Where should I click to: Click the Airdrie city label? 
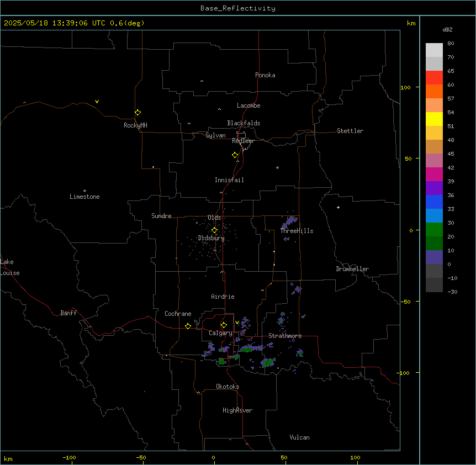coord(223,297)
